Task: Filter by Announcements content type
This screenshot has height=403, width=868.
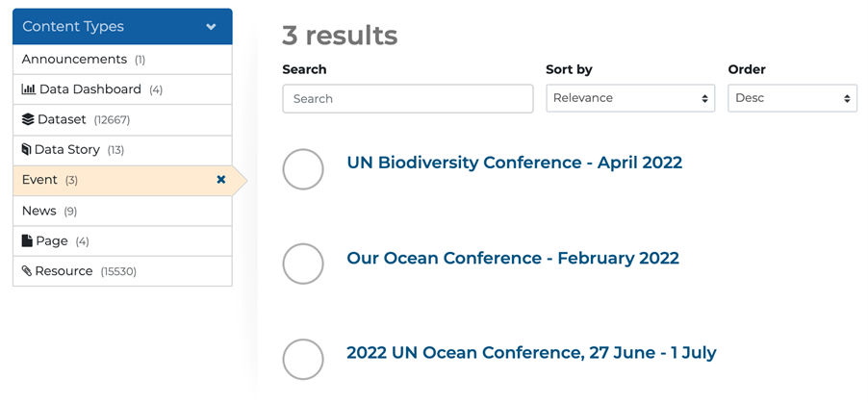Action: (74, 60)
